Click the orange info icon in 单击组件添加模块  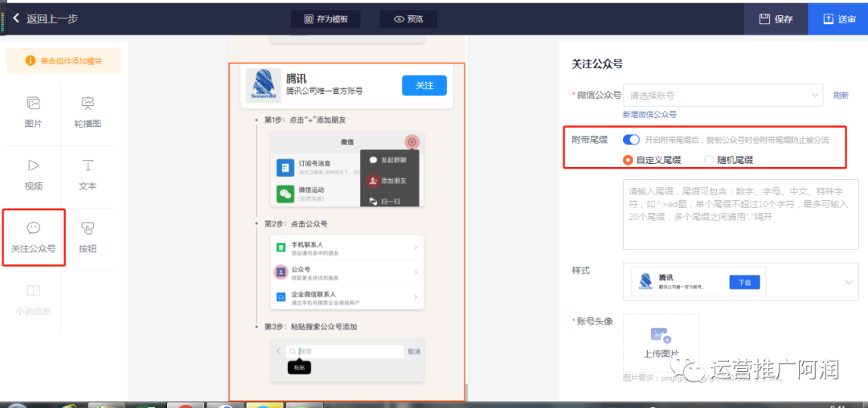[x=31, y=61]
